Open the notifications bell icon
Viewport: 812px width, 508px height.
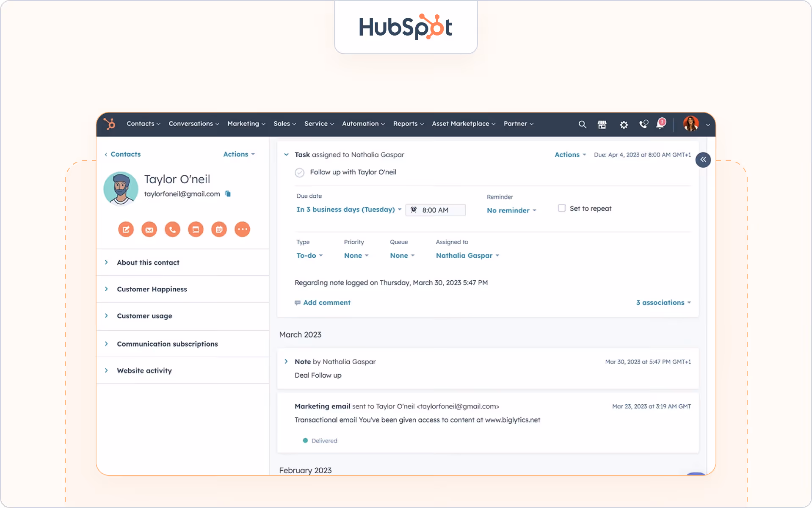point(660,124)
